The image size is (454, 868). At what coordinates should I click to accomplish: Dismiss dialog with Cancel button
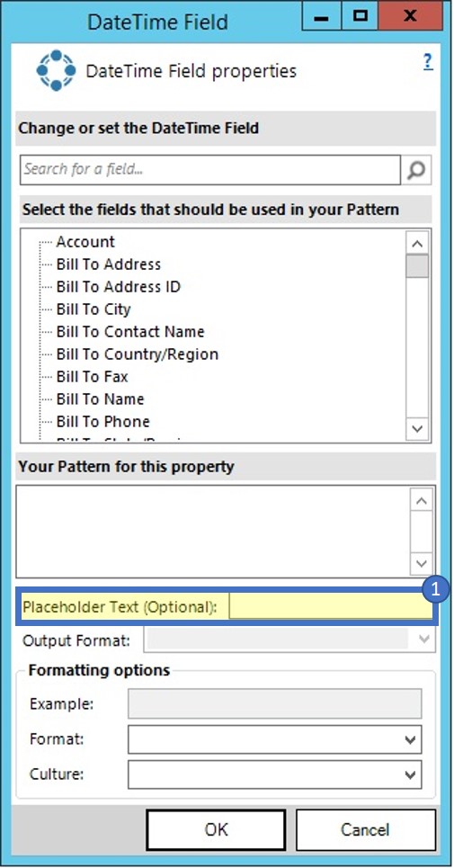pyautogui.click(x=366, y=829)
